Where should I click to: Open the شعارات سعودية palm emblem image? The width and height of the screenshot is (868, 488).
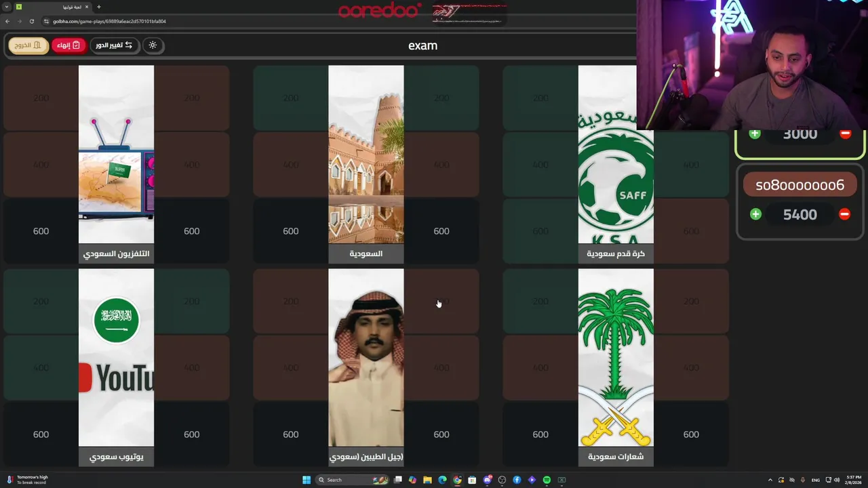click(616, 358)
